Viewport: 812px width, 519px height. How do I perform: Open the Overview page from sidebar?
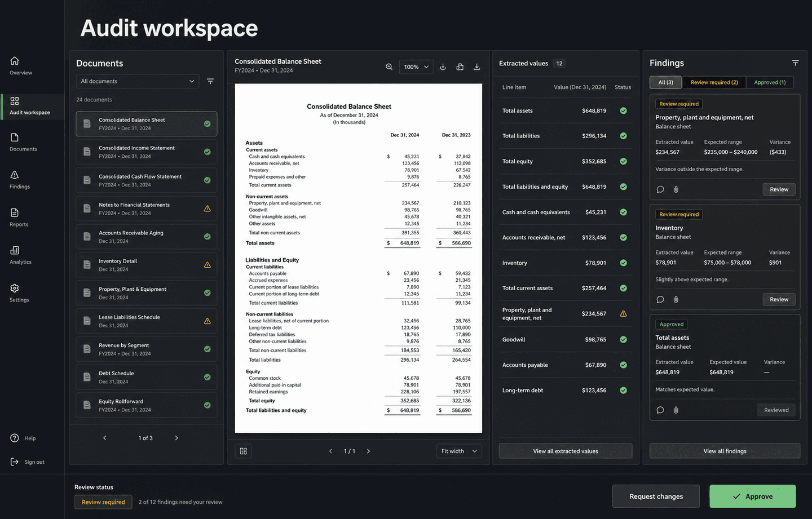click(x=21, y=65)
